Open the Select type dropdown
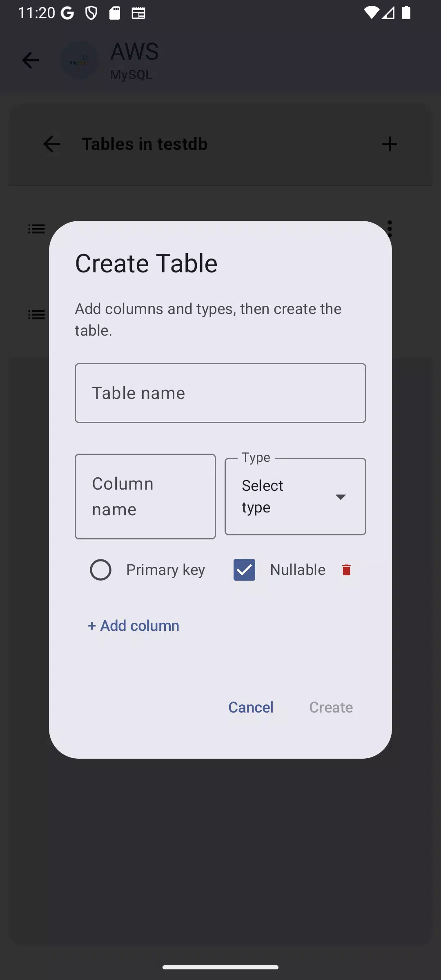 (295, 497)
